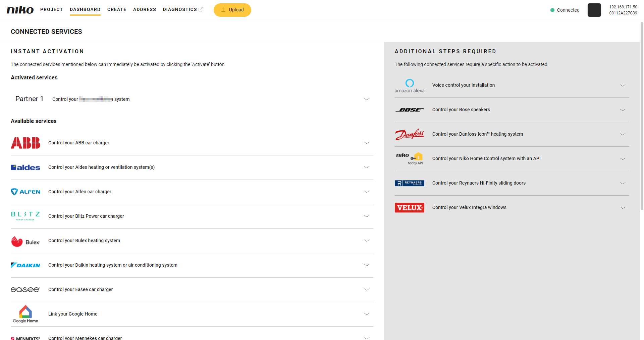The image size is (644, 340).
Task: Click the green Connected status dot
Action: (552, 10)
